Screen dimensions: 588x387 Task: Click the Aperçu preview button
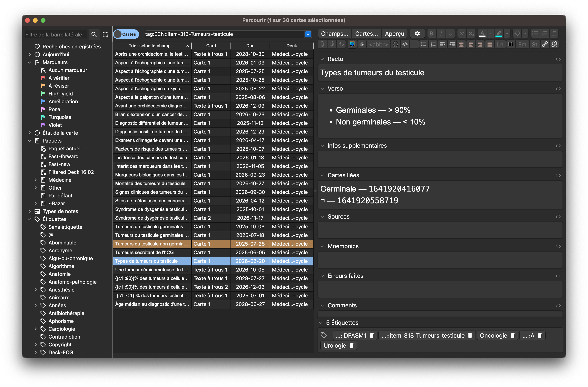point(394,34)
